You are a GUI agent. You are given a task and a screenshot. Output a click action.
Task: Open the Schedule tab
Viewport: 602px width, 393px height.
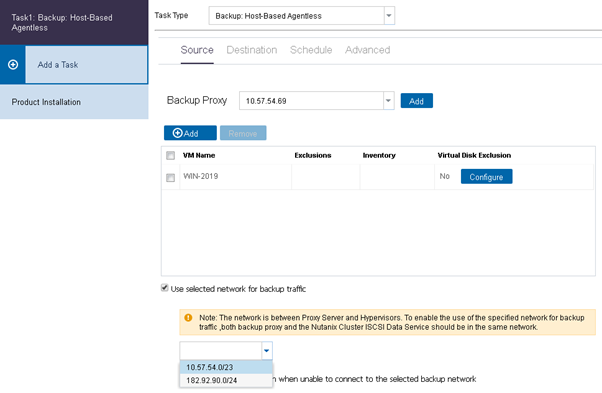(311, 50)
